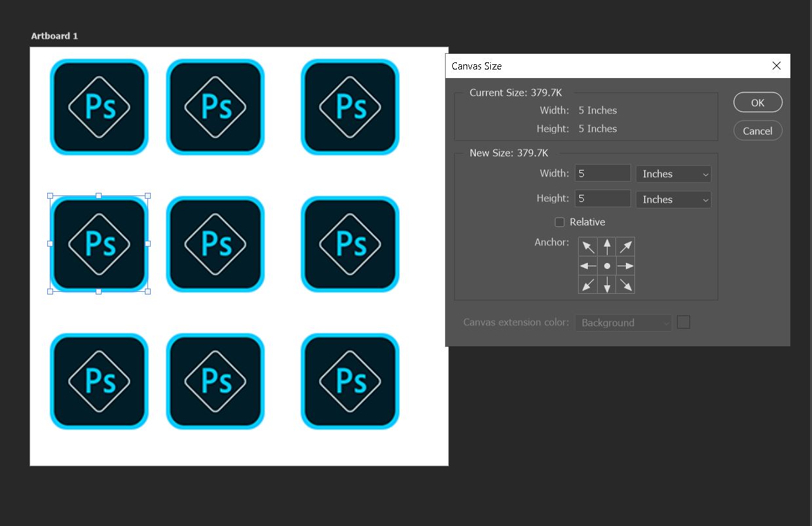Screen dimensions: 812x526
Task: Cancel the Canvas Size dialog
Action: [758, 131]
